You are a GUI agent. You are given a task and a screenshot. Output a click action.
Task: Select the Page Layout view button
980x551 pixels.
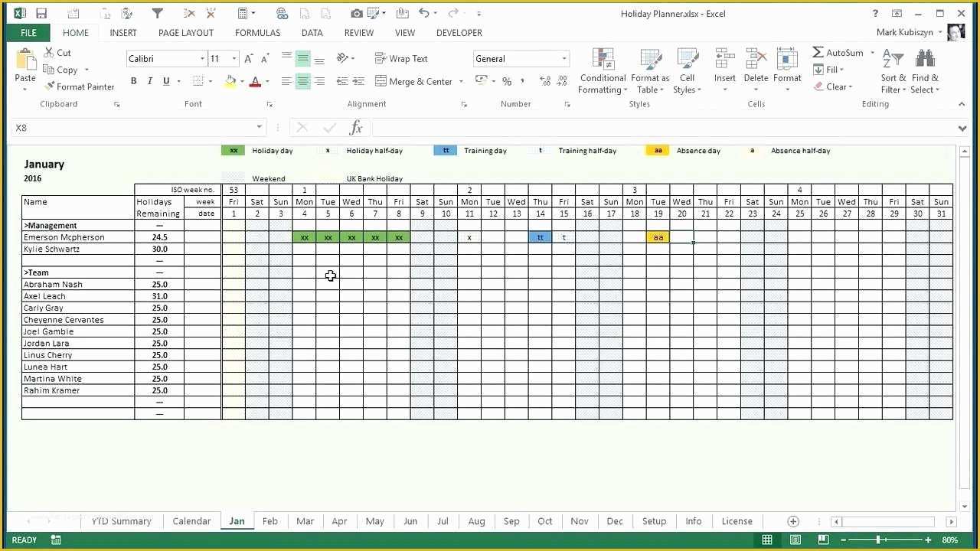(795, 540)
